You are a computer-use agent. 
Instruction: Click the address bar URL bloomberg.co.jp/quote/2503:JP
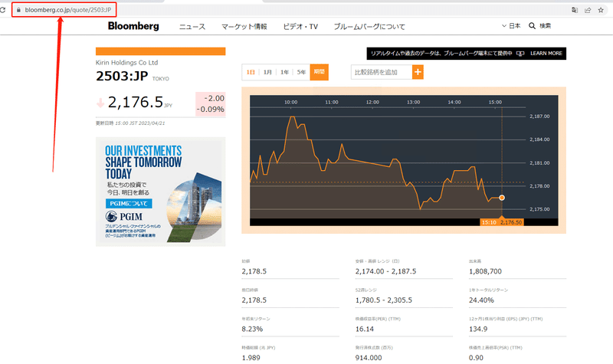click(x=68, y=10)
